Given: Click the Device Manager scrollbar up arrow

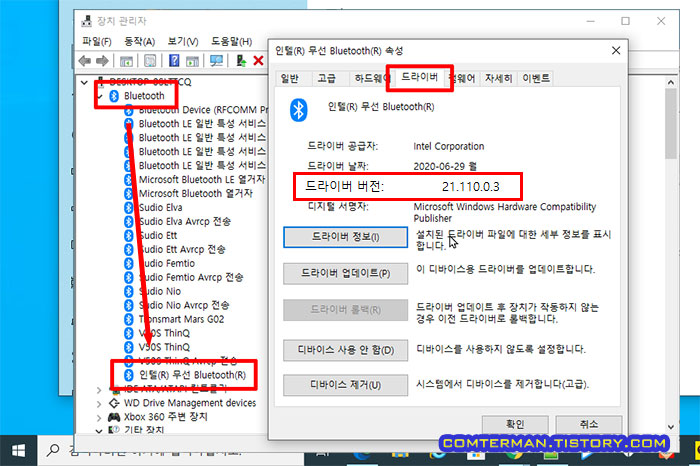Looking at the screenshot, I should coord(671,82).
